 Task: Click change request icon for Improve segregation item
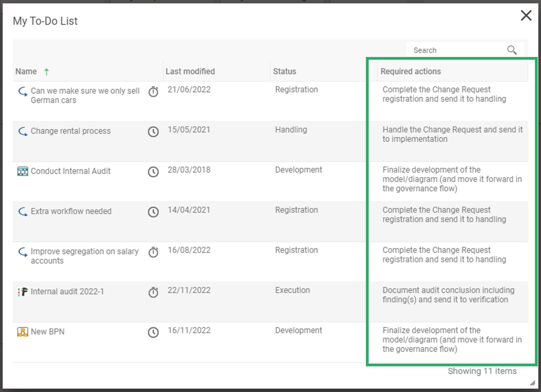tap(23, 252)
